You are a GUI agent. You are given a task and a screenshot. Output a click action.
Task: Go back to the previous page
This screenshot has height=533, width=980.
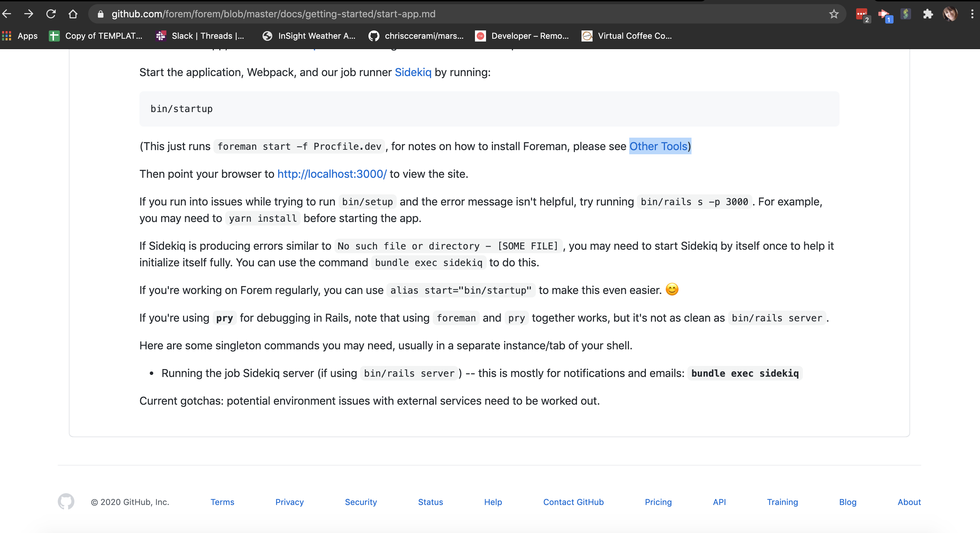pyautogui.click(x=7, y=14)
